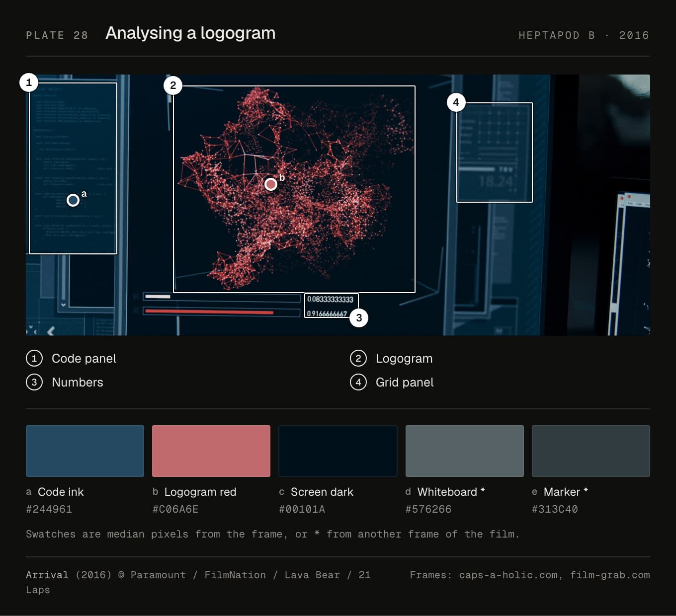Click the hex value #C06A6E

tap(175, 509)
